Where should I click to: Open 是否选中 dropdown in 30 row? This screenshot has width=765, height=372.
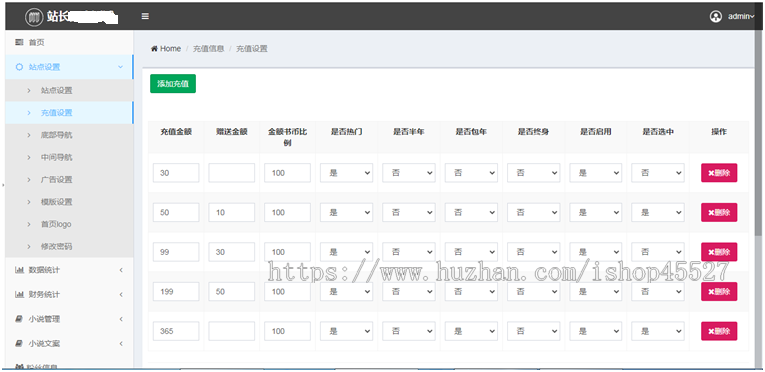pyautogui.click(x=658, y=173)
